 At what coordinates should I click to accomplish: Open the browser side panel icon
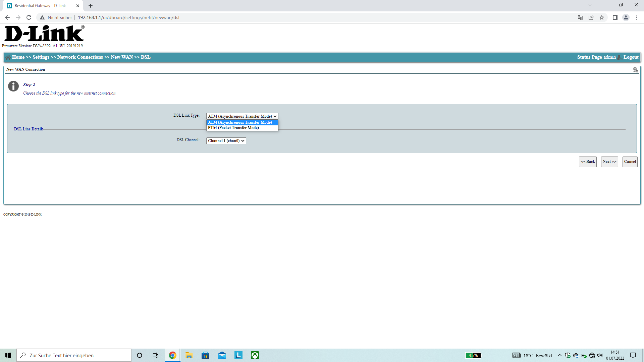click(615, 17)
